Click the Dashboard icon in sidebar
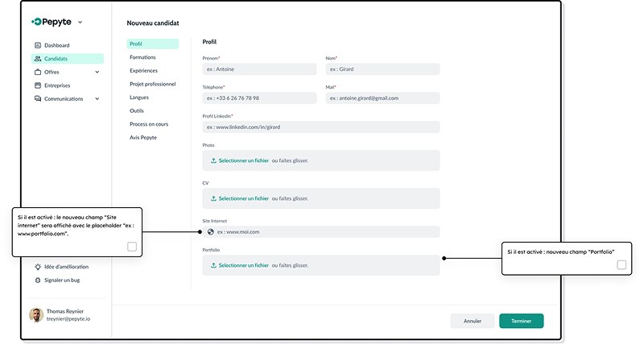 (x=38, y=45)
